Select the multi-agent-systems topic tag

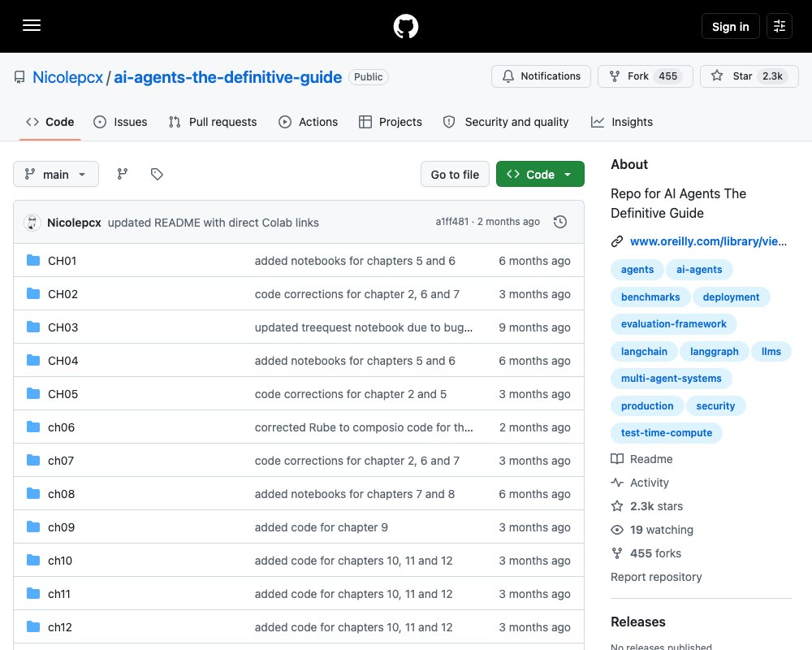coord(672,379)
